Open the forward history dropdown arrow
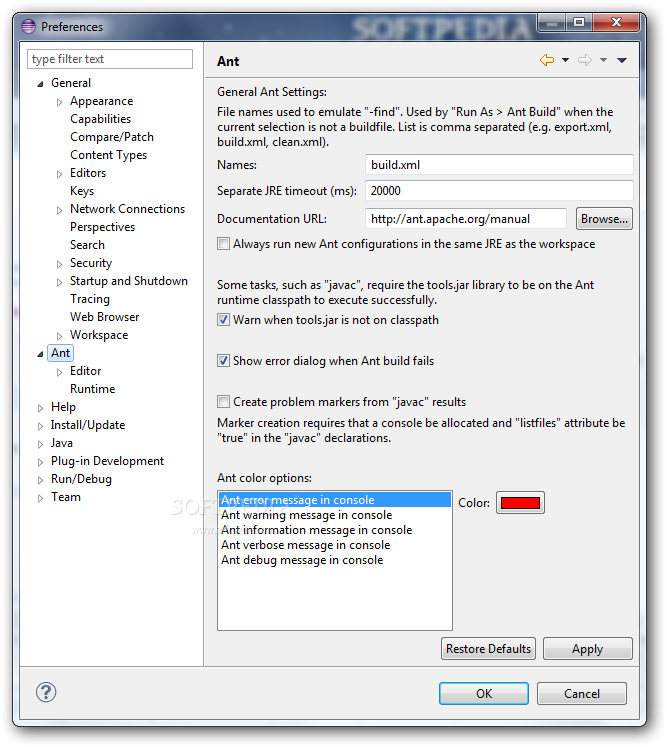Viewport: 667px width, 747px height. click(603, 60)
